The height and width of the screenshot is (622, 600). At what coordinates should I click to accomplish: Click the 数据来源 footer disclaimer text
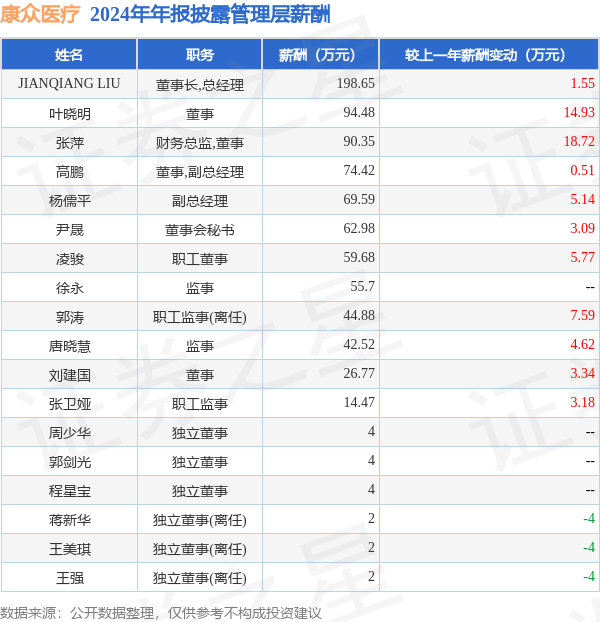161,613
